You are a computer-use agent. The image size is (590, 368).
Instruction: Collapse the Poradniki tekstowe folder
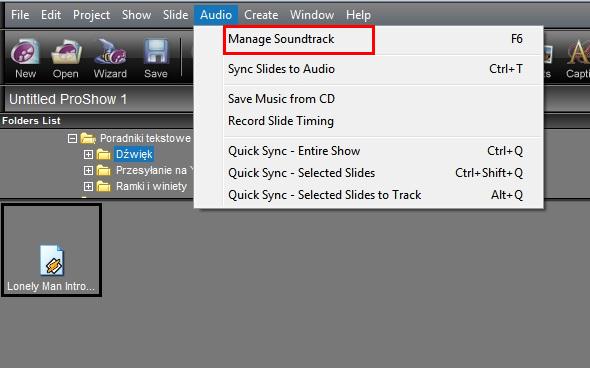[x=72, y=138]
